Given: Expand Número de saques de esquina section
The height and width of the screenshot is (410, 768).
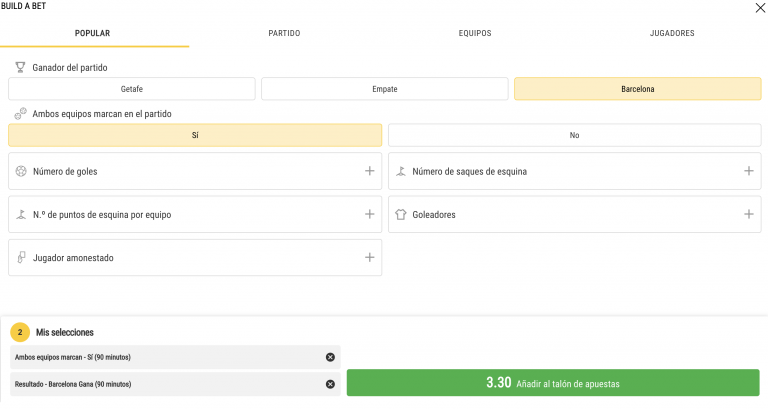Looking at the screenshot, I should [749, 171].
